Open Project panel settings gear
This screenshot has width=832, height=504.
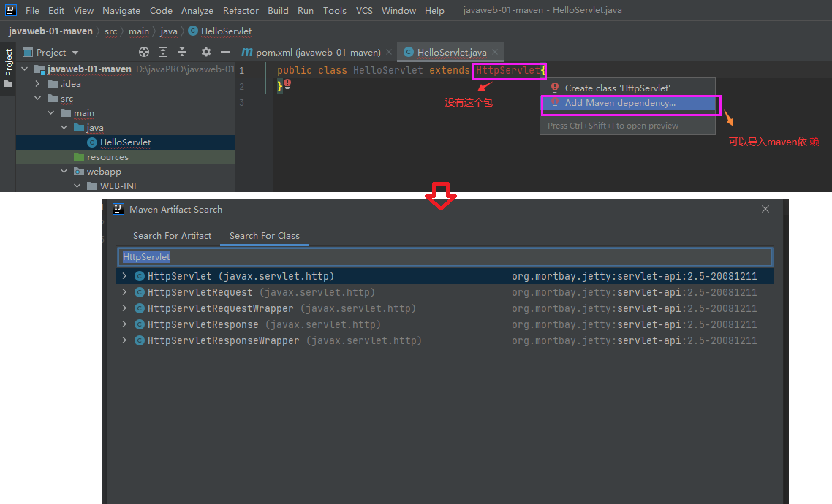coord(206,52)
